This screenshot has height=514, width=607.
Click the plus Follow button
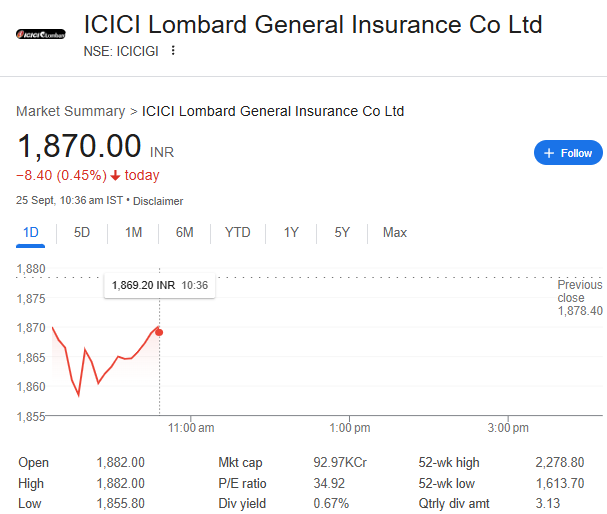tap(568, 153)
